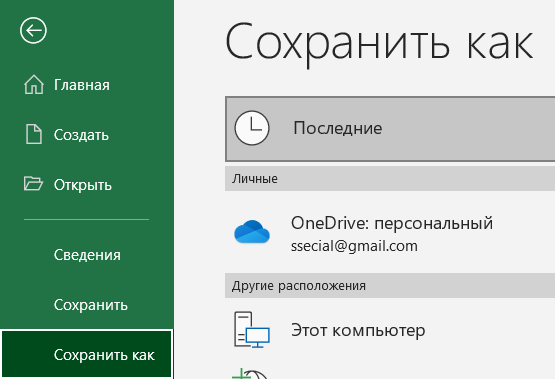The width and height of the screenshot is (555, 379).
Task: Click the Личные section header
Action: 390,179
